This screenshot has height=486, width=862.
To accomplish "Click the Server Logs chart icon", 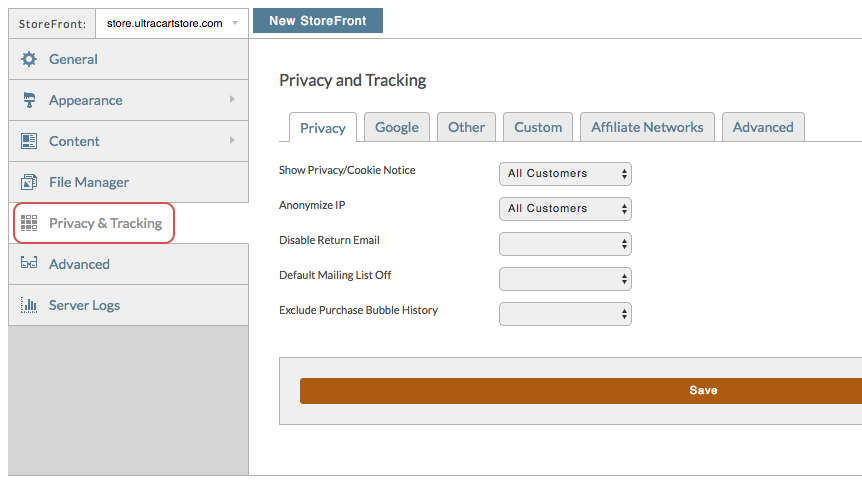I will pyautogui.click(x=29, y=305).
